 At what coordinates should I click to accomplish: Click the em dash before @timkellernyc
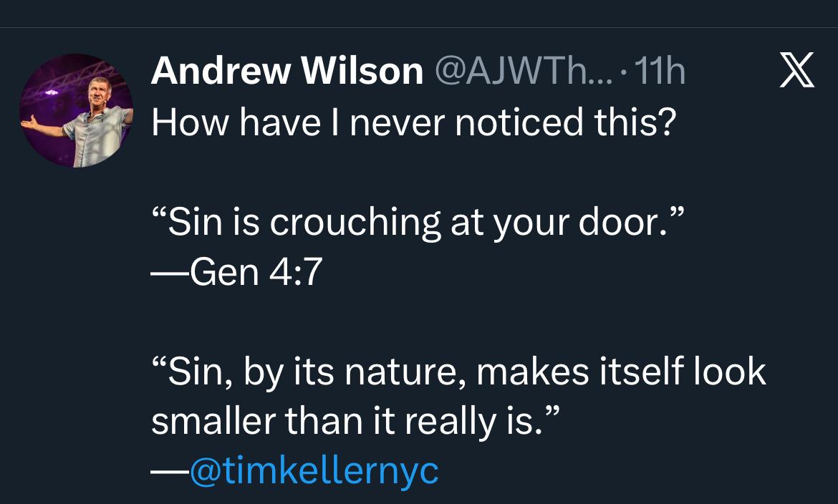pyautogui.click(x=169, y=472)
